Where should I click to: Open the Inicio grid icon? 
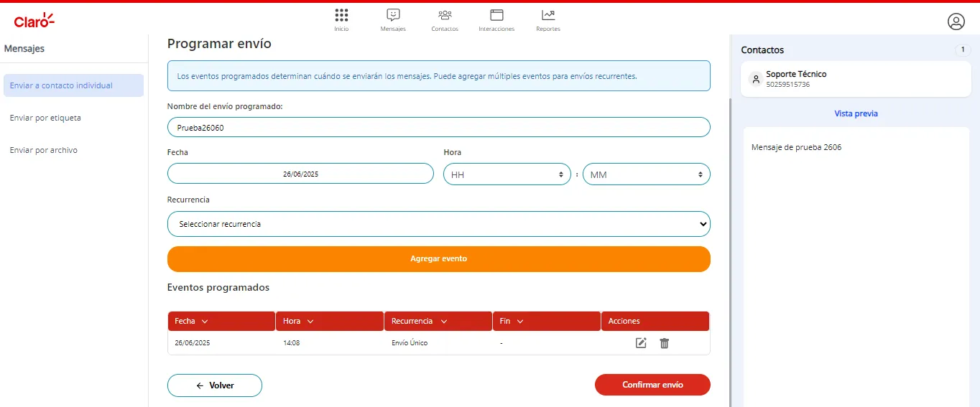tap(341, 15)
